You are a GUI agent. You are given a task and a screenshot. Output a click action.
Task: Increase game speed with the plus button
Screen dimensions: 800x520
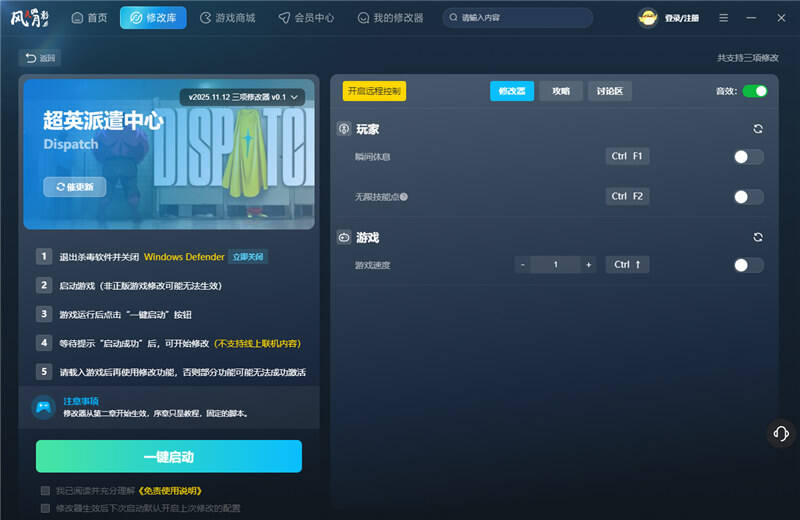(x=588, y=265)
